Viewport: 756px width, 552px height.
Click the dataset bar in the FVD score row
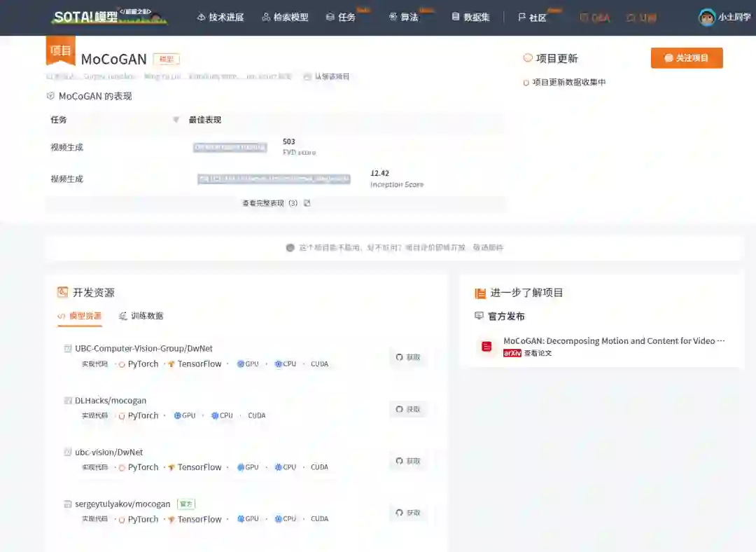(x=230, y=147)
